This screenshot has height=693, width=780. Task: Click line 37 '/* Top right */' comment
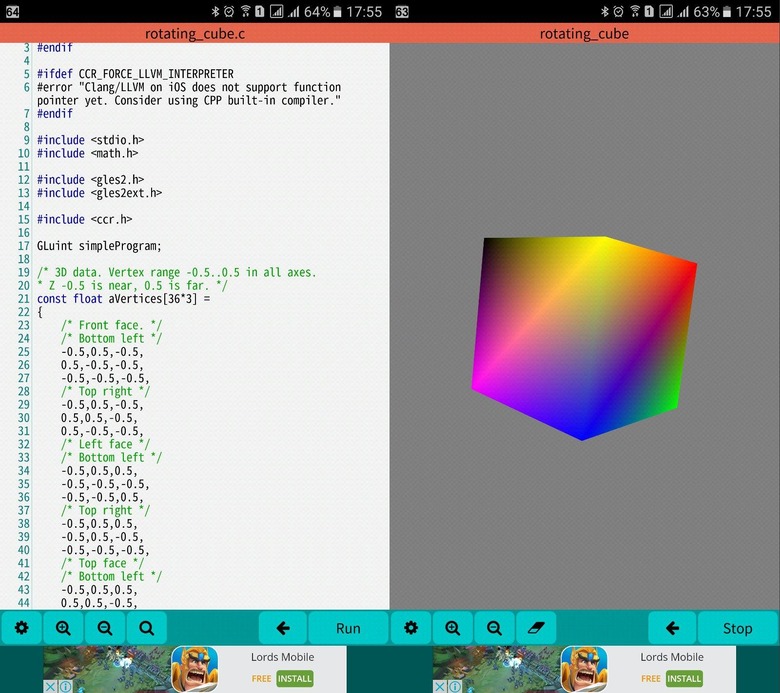coord(105,510)
